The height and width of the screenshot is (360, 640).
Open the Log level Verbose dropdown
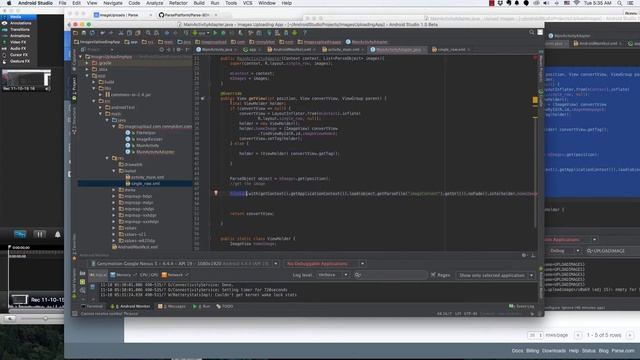pos(333,275)
